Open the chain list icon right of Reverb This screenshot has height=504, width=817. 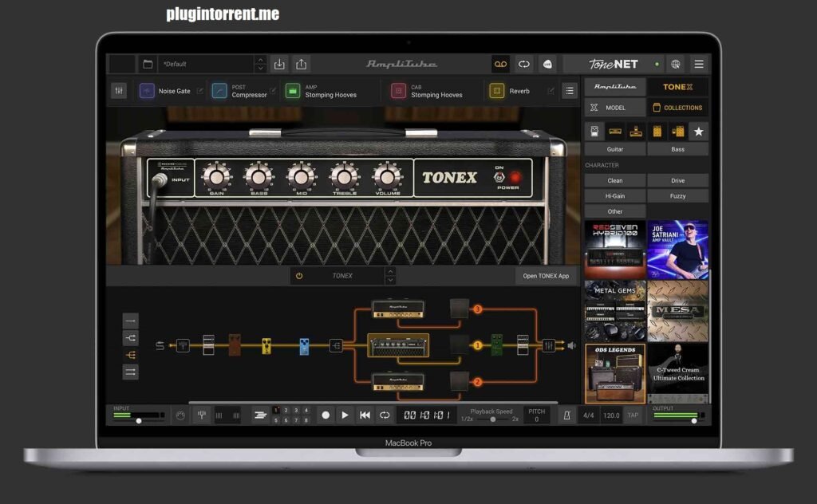(x=570, y=91)
